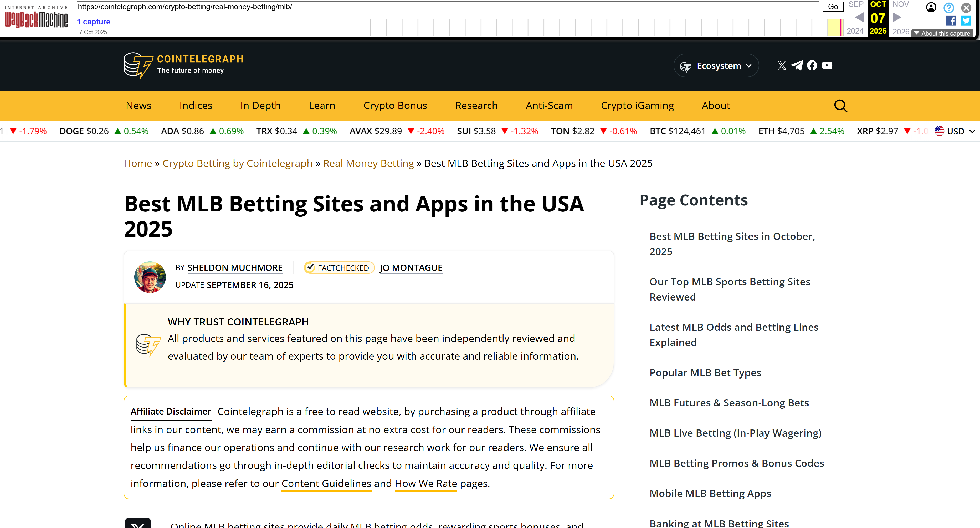Open Cointelegraph YouTube channel icon
The image size is (980, 528).
[827, 65]
